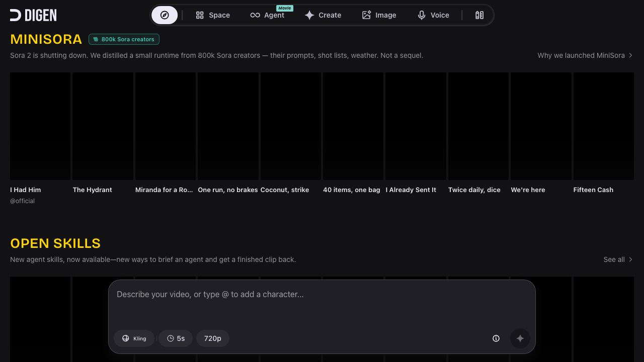644x362 pixels.
Task: Open the Space tab
Action: pyautogui.click(x=213, y=15)
